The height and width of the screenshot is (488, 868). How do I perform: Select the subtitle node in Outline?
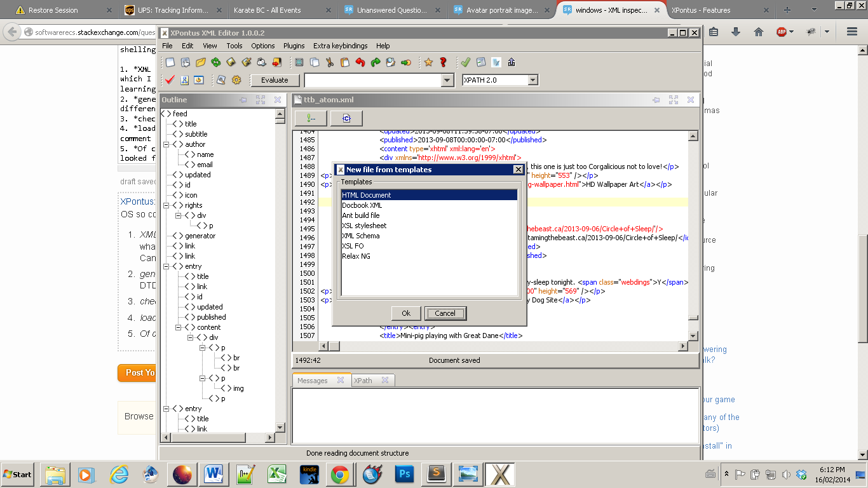click(196, 134)
